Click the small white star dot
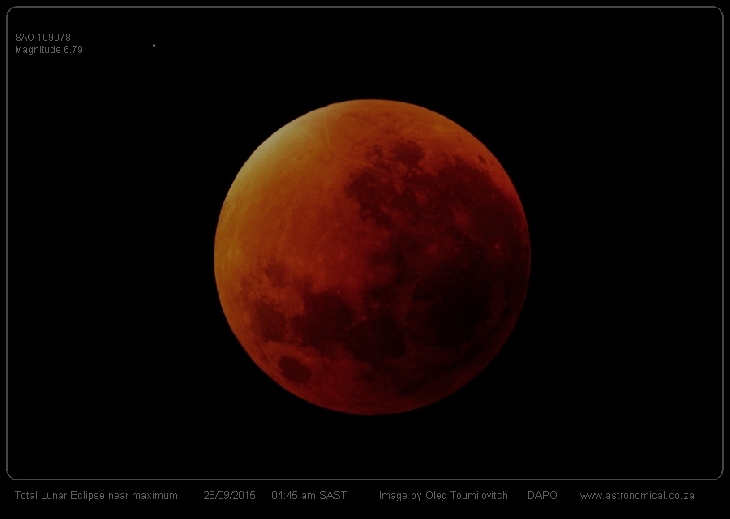 154,45
